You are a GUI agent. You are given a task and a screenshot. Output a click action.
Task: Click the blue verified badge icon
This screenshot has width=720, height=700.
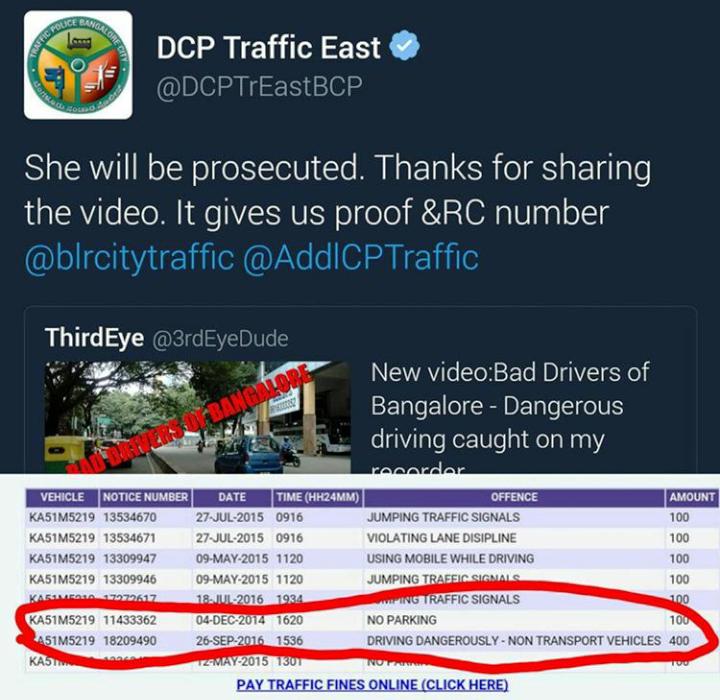(405, 45)
